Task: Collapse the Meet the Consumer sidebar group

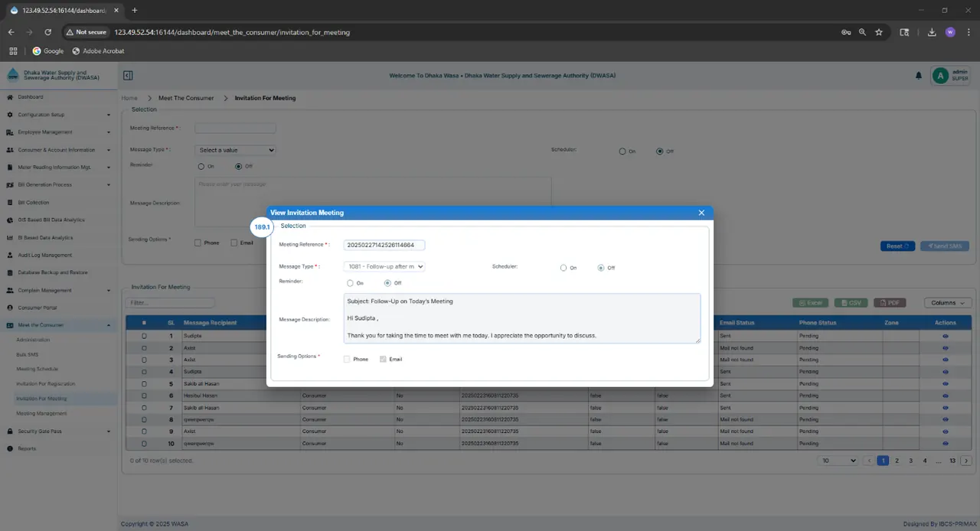Action: 59,325
